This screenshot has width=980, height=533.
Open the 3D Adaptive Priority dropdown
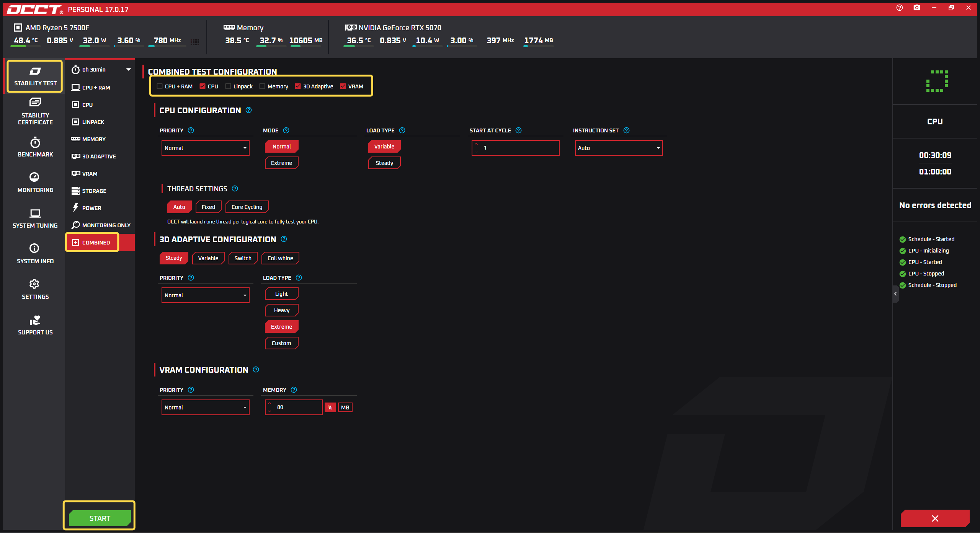click(206, 295)
